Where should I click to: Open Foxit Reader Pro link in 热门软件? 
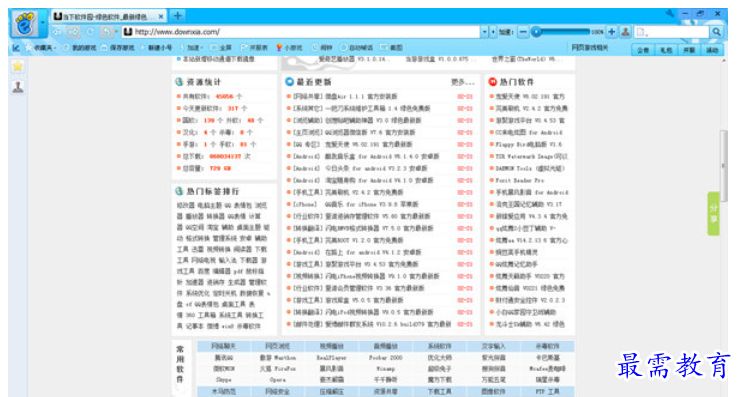[x=519, y=180]
